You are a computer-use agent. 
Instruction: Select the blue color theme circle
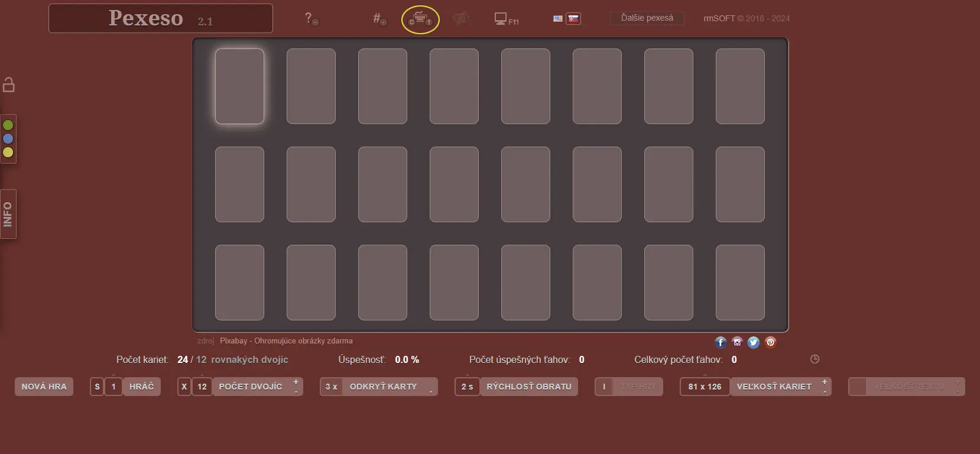[8, 139]
